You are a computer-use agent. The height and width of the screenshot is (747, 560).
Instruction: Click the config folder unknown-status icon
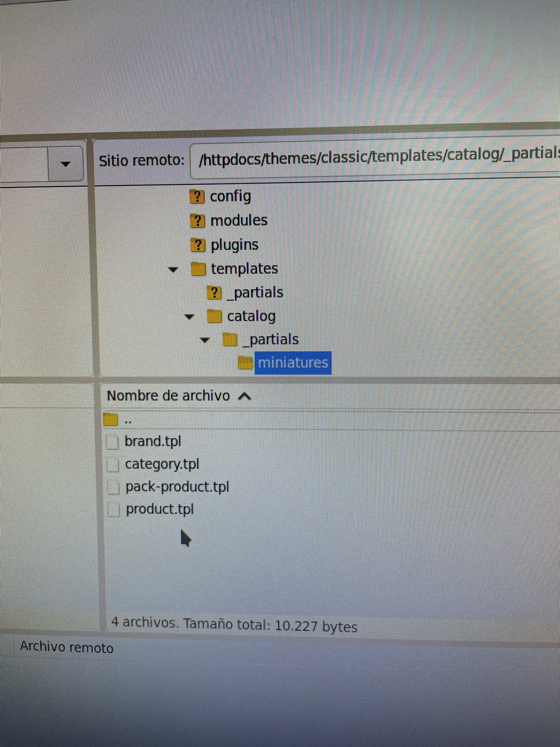pyautogui.click(x=197, y=197)
